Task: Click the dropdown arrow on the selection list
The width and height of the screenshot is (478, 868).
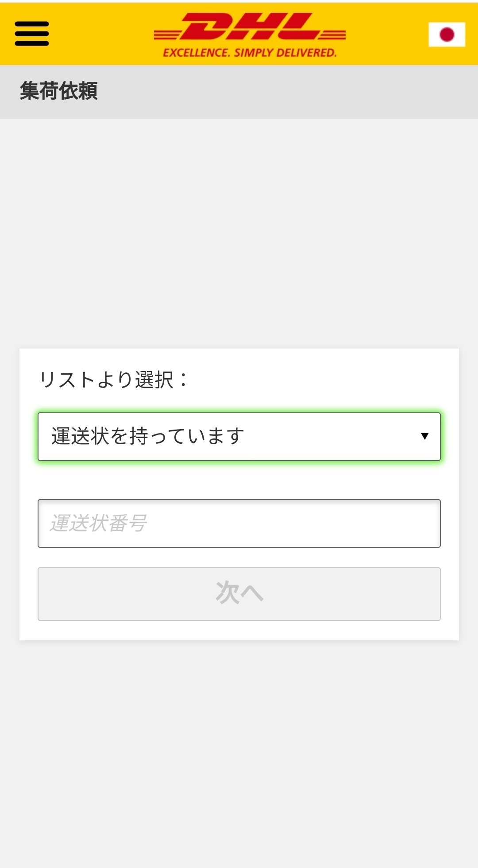Action: click(x=424, y=436)
